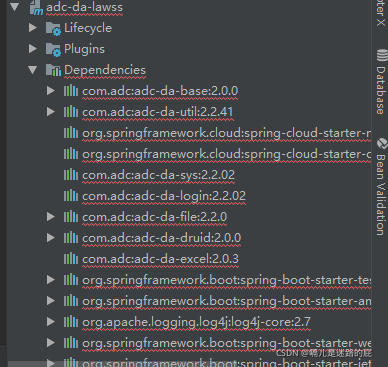Image resolution: width=388 pixels, height=367 pixels.
Task: Click library icon of adc-da-druid:2.0.0
Action: [71, 238]
